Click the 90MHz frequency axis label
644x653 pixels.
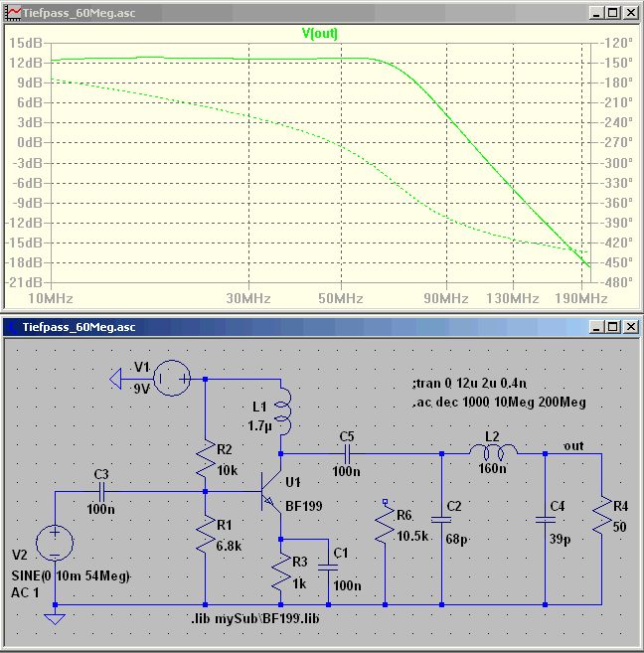point(446,298)
